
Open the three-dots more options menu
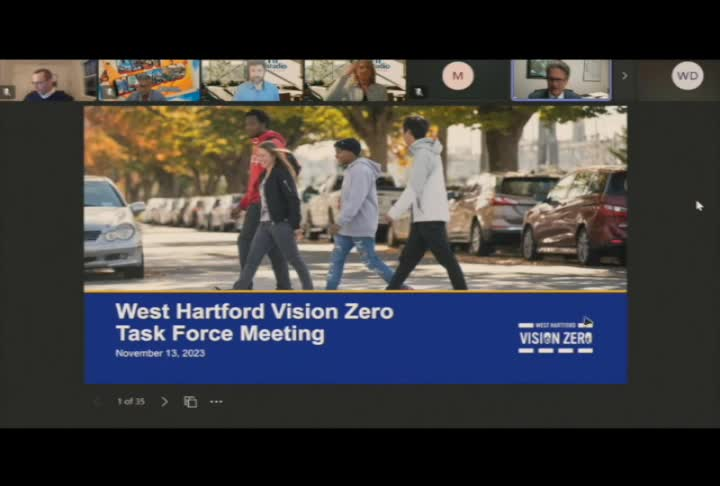(216, 401)
